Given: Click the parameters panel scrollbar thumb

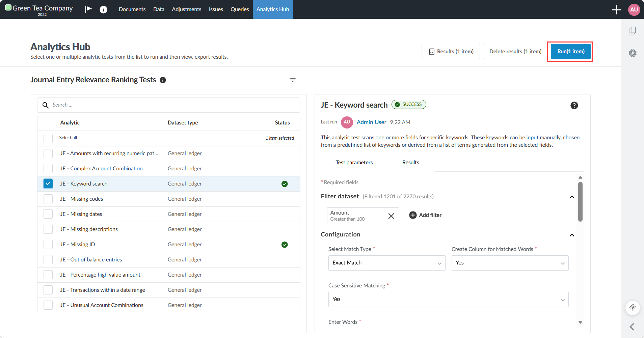Looking at the screenshot, I should [580, 202].
